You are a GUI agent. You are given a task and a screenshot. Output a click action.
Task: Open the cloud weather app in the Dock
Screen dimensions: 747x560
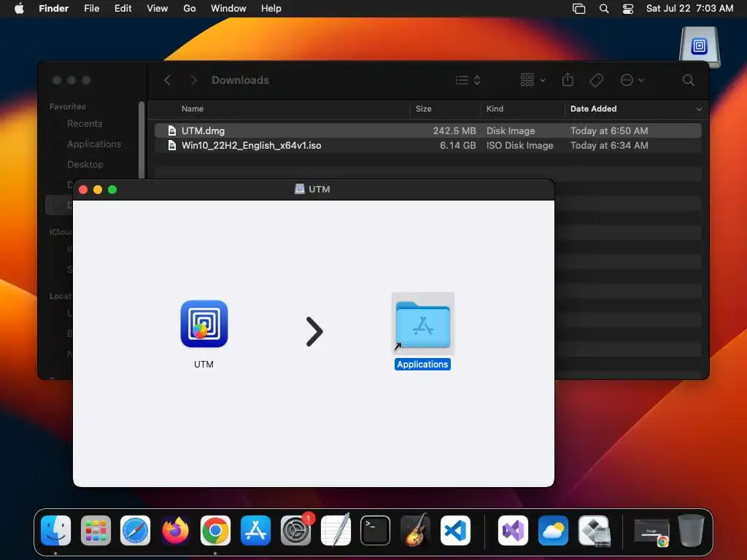pyautogui.click(x=553, y=531)
